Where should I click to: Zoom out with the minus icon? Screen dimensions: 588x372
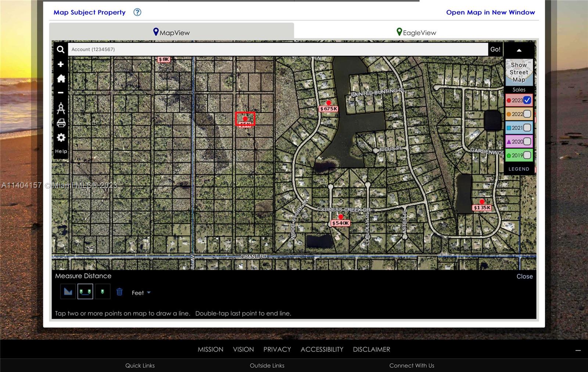(61, 93)
